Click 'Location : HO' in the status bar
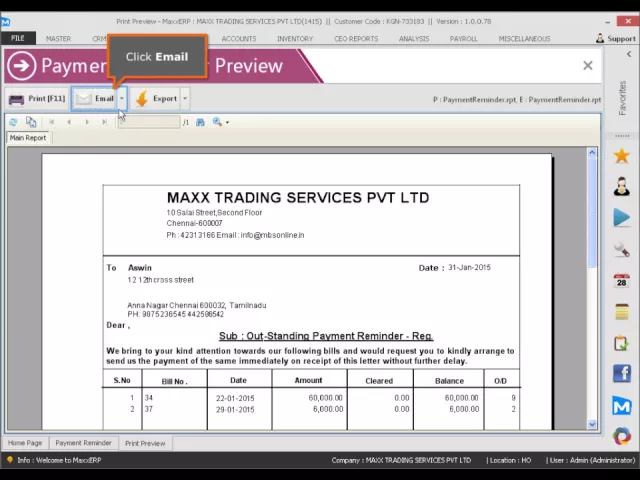 509,460
